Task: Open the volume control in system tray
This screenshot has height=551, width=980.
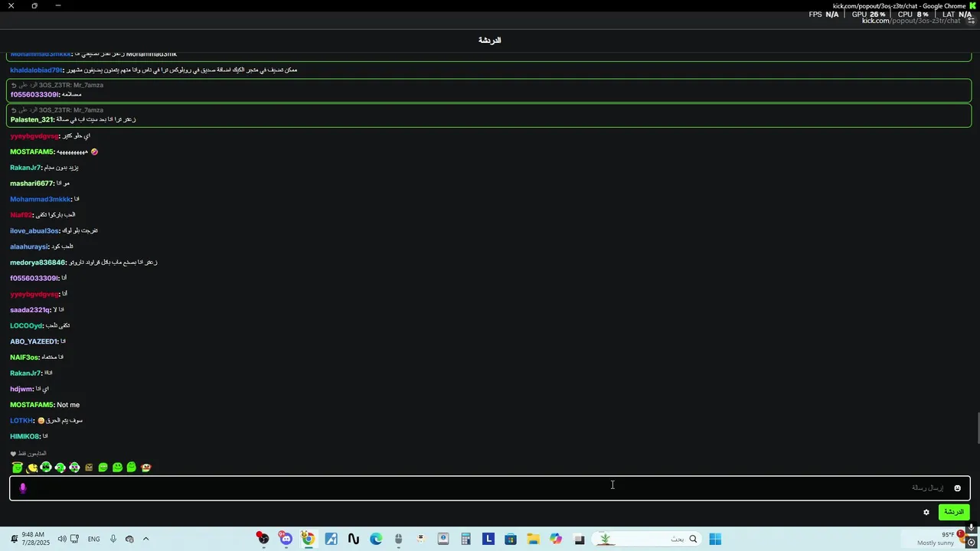Action: pyautogui.click(x=62, y=539)
